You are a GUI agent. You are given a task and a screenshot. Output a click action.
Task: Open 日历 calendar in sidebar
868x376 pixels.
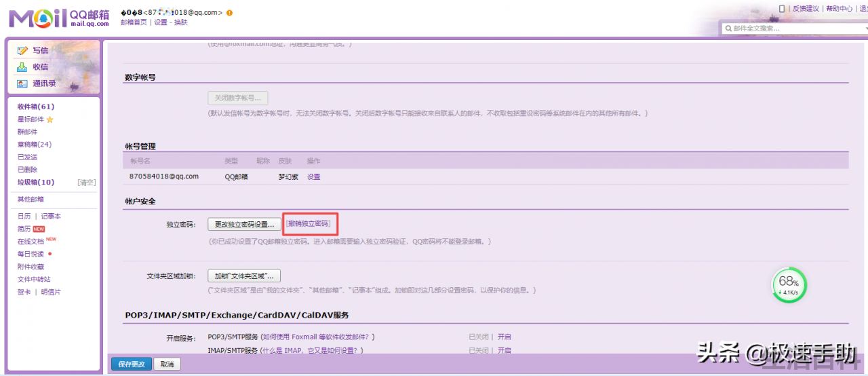[24, 216]
